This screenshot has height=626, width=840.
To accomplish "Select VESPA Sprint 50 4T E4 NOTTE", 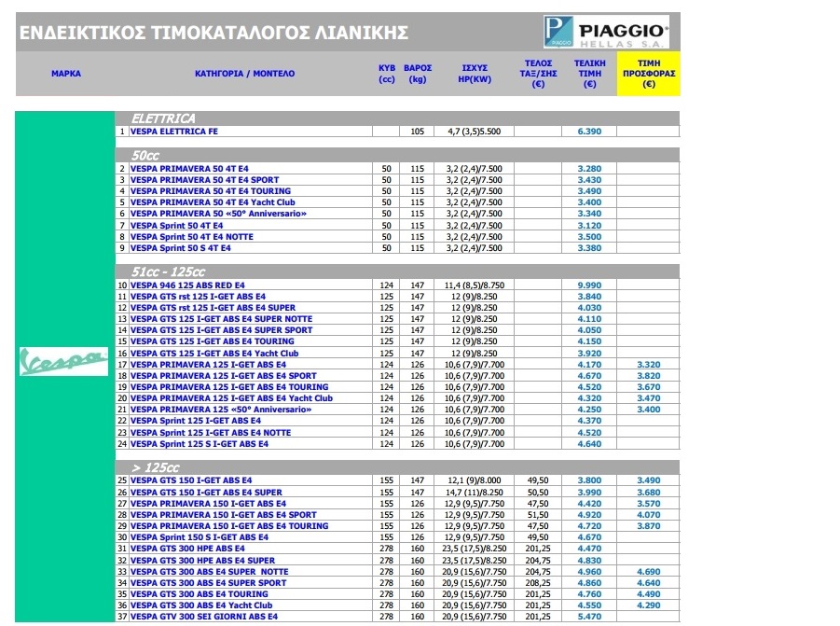I will click(192, 237).
